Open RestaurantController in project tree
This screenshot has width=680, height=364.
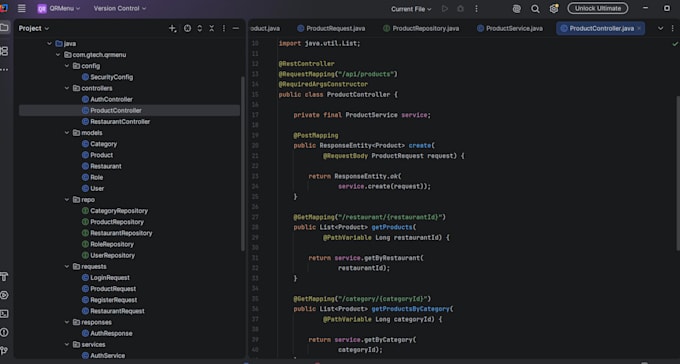[120, 122]
